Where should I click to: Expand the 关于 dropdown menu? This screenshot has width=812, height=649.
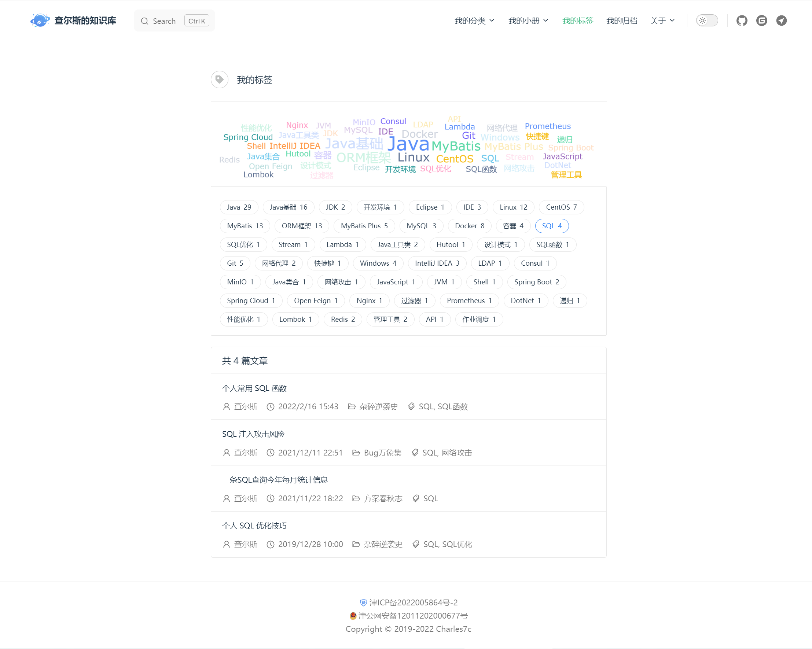662,21
